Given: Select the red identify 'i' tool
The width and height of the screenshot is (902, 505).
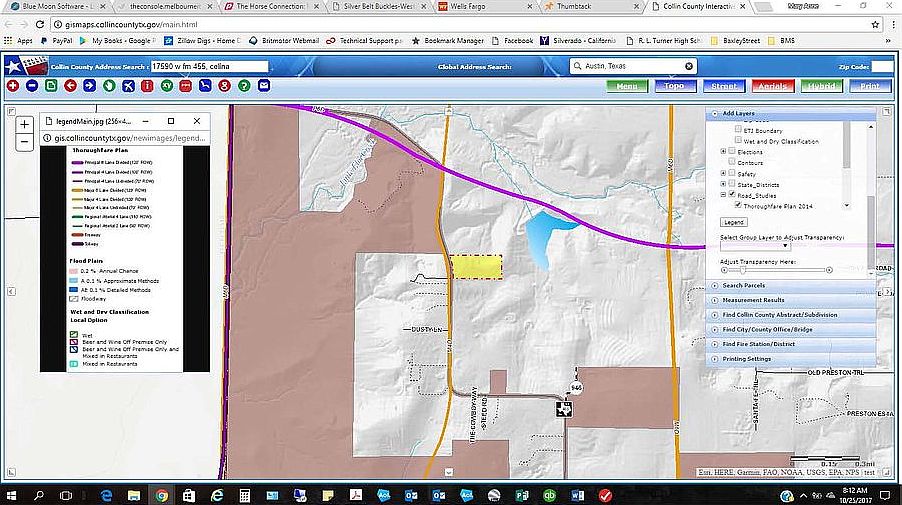Looking at the screenshot, I should click(x=147, y=86).
